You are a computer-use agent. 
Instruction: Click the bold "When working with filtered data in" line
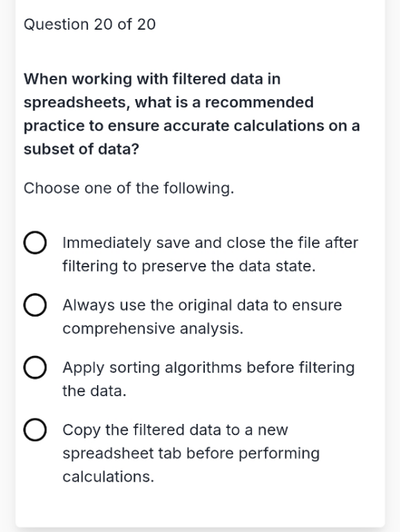click(152, 79)
